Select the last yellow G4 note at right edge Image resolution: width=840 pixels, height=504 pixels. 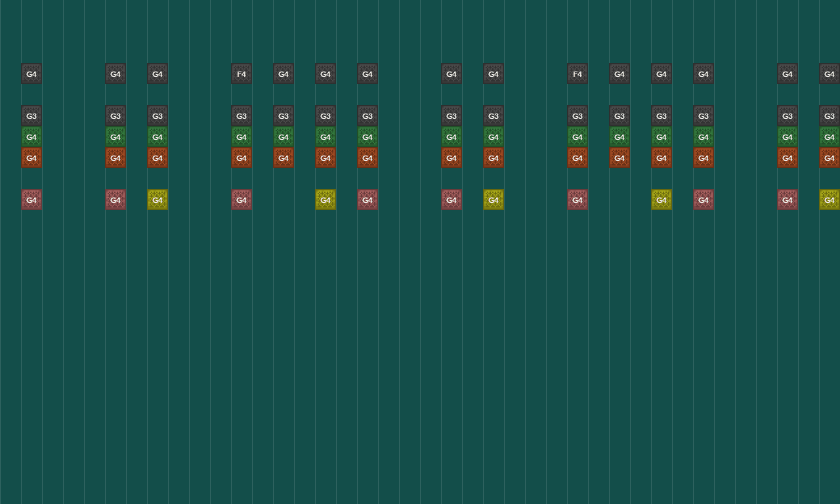point(829,199)
